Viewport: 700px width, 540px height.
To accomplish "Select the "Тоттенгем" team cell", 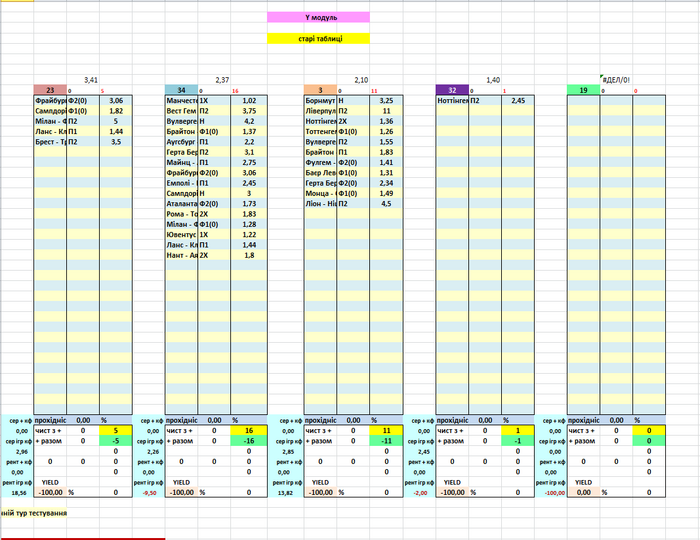I will 320,132.
